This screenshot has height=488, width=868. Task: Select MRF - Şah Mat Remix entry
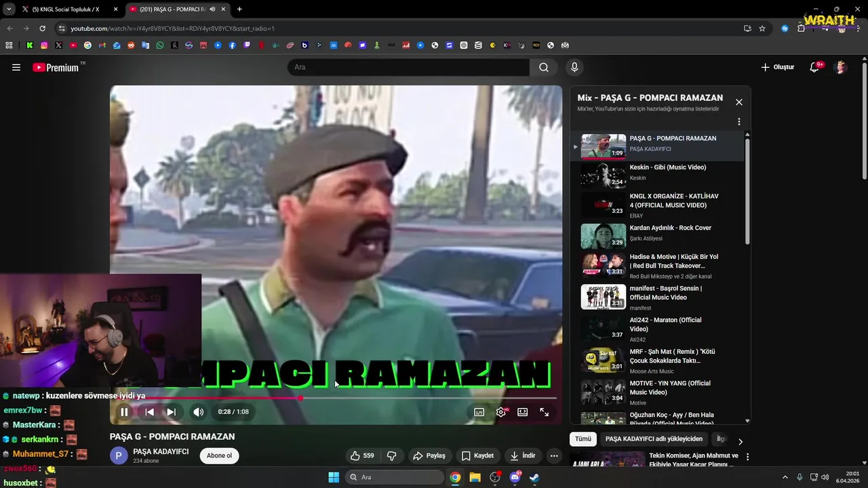click(x=658, y=361)
